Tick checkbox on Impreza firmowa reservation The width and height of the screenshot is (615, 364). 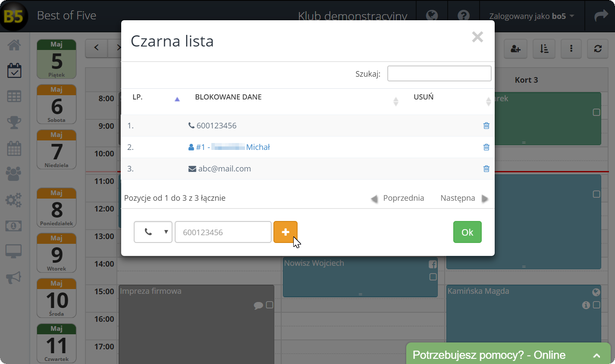pyautogui.click(x=270, y=305)
